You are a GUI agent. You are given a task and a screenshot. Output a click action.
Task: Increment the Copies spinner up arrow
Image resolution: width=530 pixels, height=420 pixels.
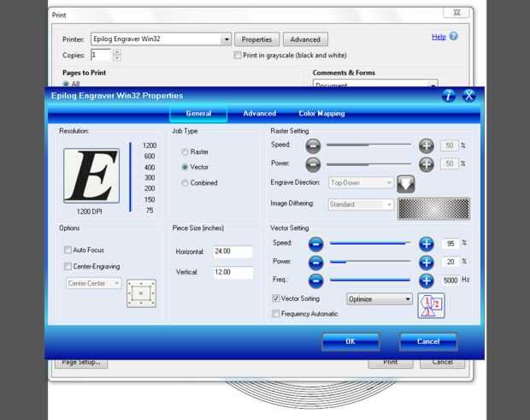click(117, 51)
